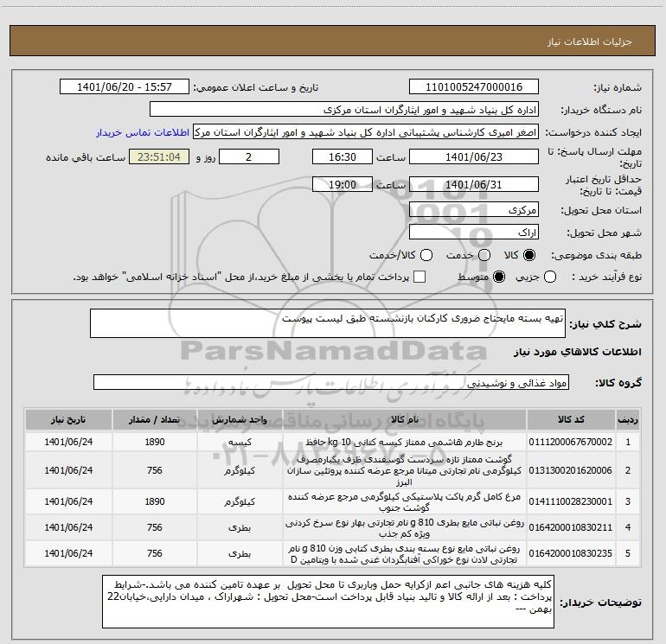Viewport: 666px width, 644px height.
Task: Click the remaining days field 2
Action: tap(249, 156)
